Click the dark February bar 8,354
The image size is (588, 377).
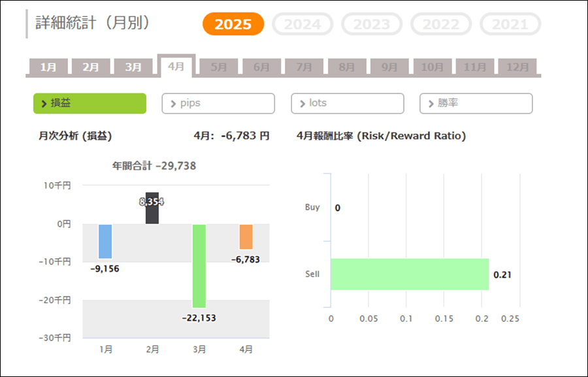[x=152, y=208]
